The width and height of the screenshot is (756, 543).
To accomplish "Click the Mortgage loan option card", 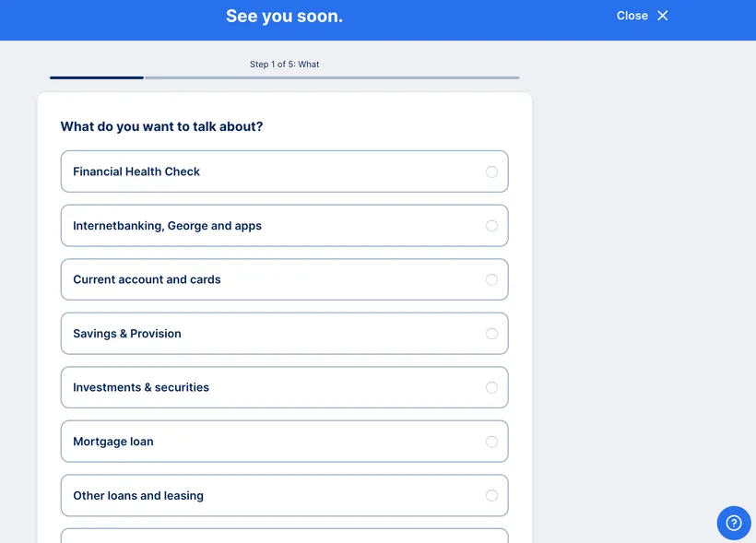I will point(284,441).
